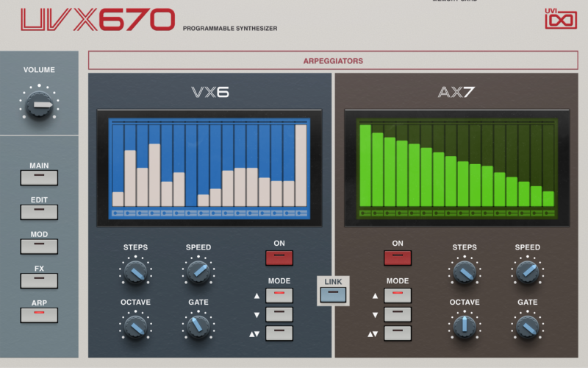Click the first short step bar in VX6 sequencer
Screen dimensions: 588x368
tap(118, 199)
